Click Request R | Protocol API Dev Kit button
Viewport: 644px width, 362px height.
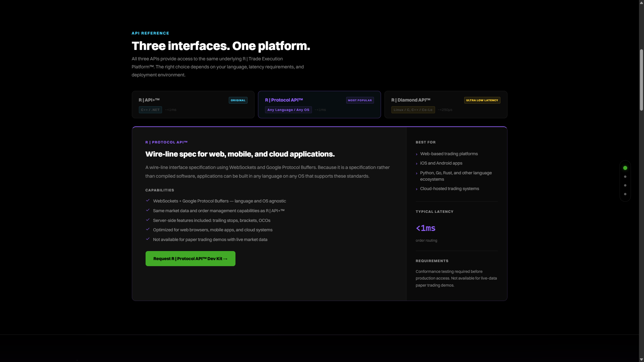pos(191,259)
